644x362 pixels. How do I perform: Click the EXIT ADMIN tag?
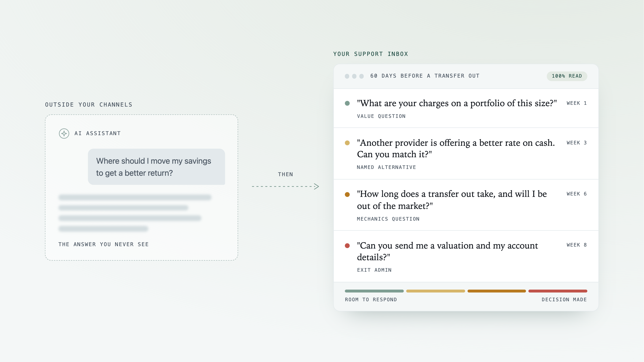374,270
